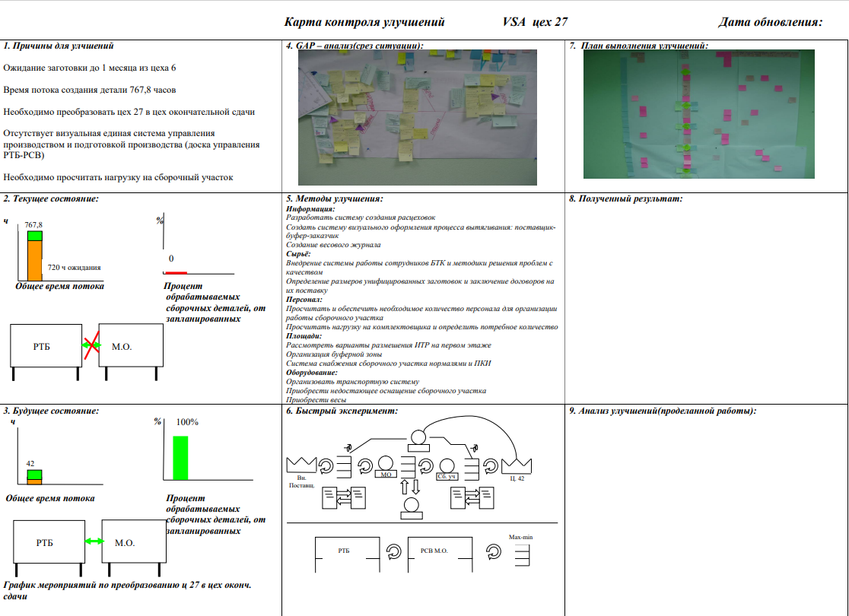Viewport: 849px width, 616px height.
Task: Click the red crossed arrow between РТБ and М.О.
Action: (91, 345)
